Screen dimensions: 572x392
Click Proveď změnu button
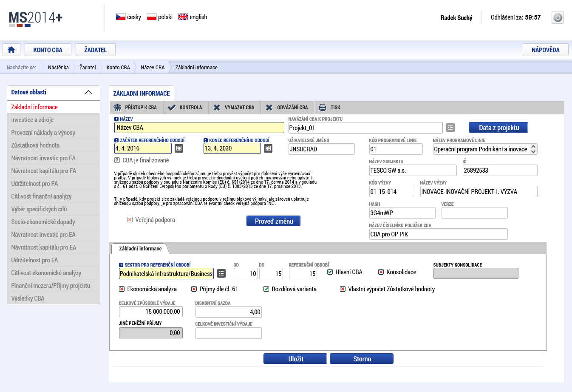(274, 221)
